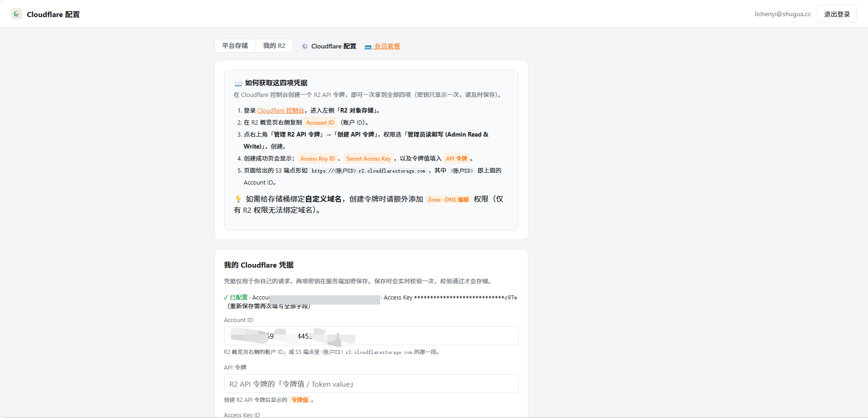Click the Account ID code tag in step 2
This screenshot has height=419, width=868.
[x=320, y=122]
